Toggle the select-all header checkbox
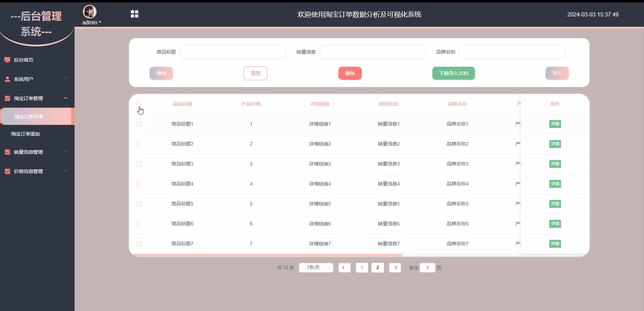 pos(138,104)
